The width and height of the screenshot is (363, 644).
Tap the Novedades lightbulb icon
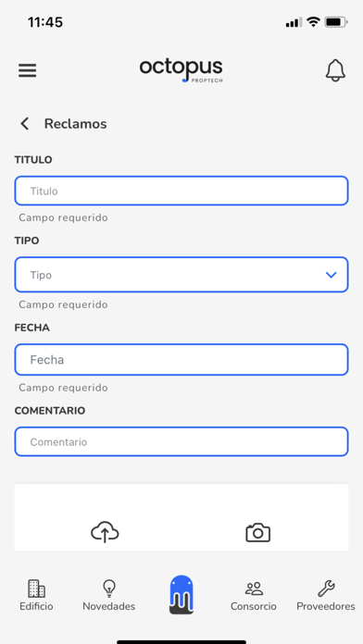(x=109, y=588)
